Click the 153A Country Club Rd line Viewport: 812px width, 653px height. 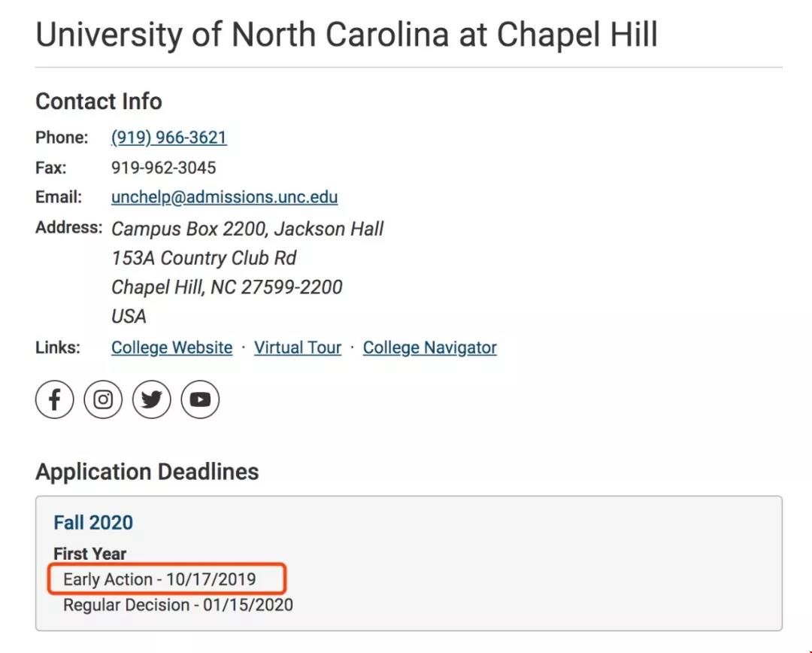[203, 258]
